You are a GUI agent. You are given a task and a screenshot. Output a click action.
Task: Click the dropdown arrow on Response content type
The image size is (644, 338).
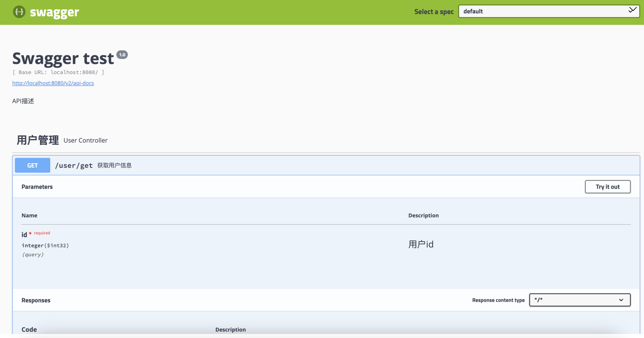(x=621, y=300)
